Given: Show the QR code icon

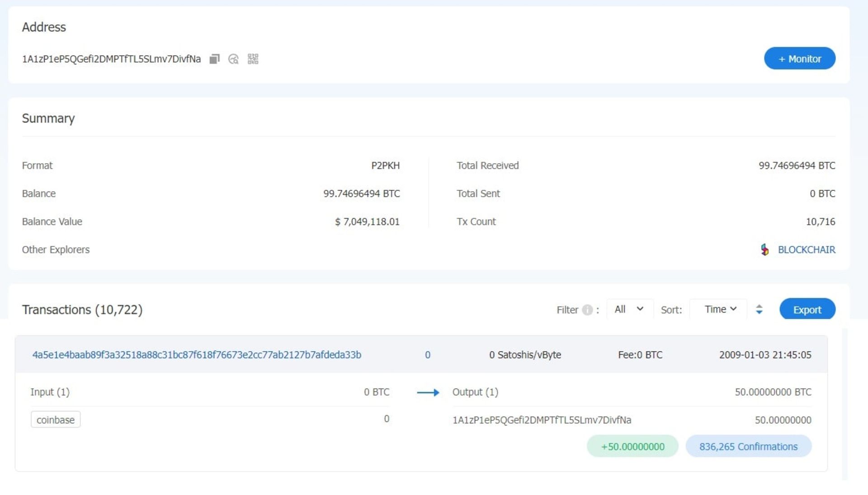Looking at the screenshot, I should tap(252, 58).
